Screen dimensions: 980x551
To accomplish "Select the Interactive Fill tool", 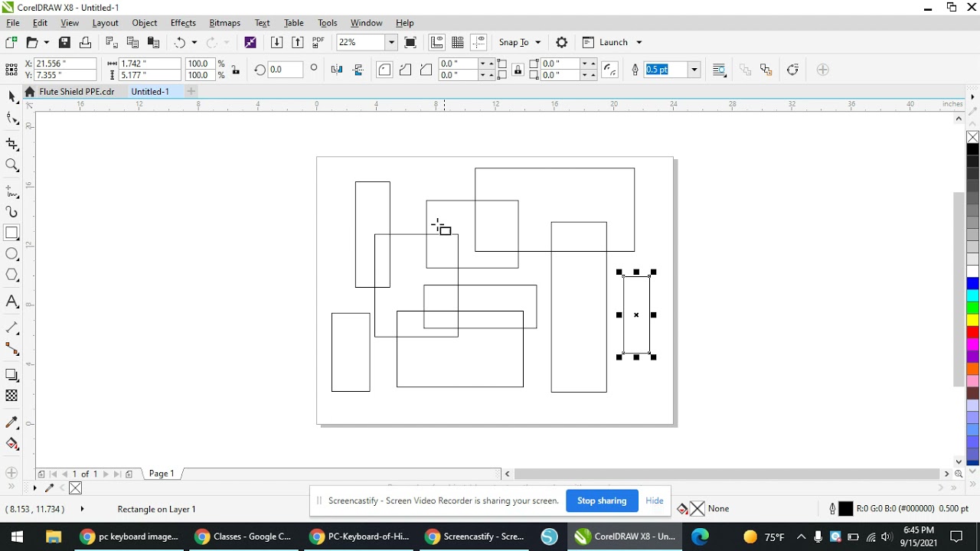I will pyautogui.click(x=11, y=444).
